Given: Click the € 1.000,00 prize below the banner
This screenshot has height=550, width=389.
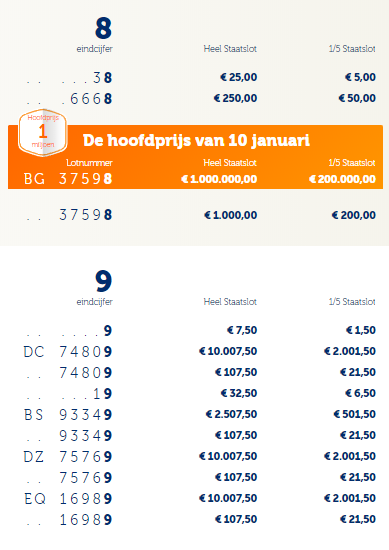Looking at the screenshot, I should pyautogui.click(x=230, y=215).
